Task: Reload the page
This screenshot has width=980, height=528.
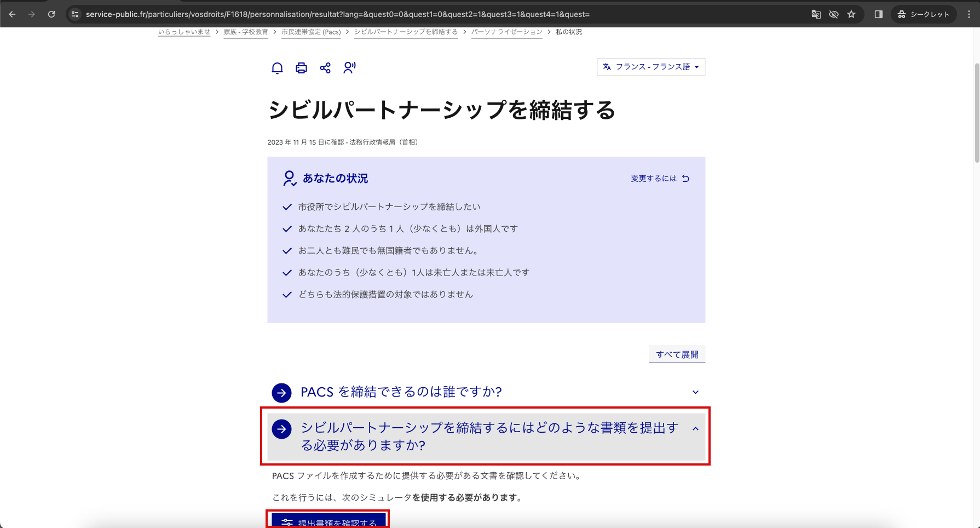Action: [x=51, y=14]
